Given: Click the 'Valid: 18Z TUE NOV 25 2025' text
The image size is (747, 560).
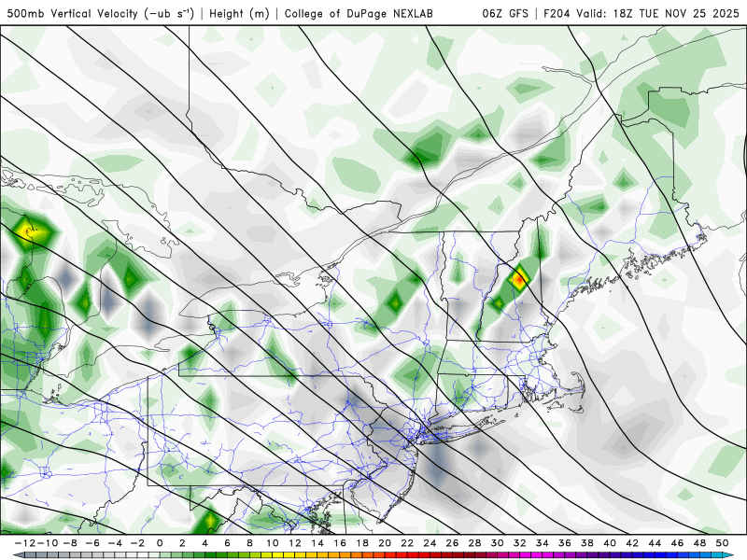Looking at the screenshot, I should coord(658,13).
